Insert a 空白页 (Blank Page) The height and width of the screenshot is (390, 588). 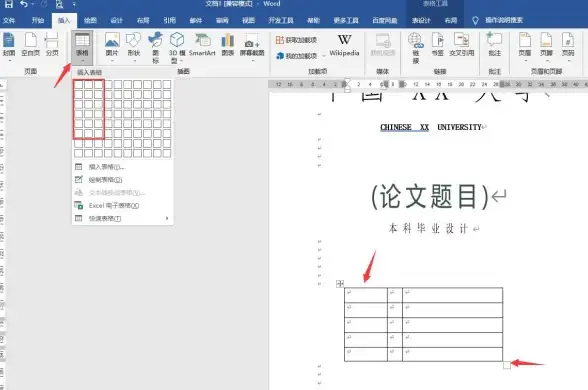[x=30, y=45]
